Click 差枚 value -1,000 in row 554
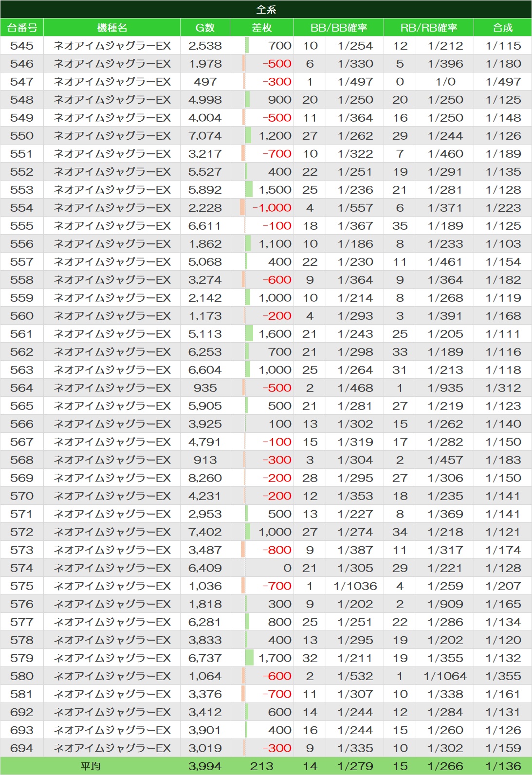 coord(272,208)
